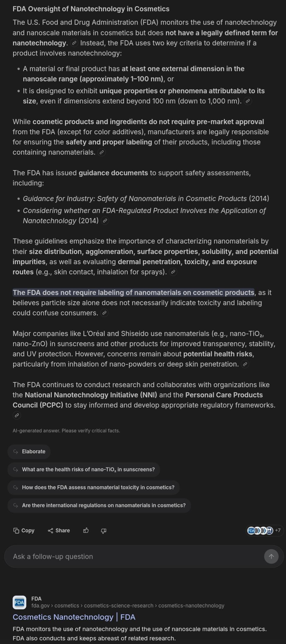Open citation link after 'could confuse consumers'
The image size is (286, 644).
point(104,313)
